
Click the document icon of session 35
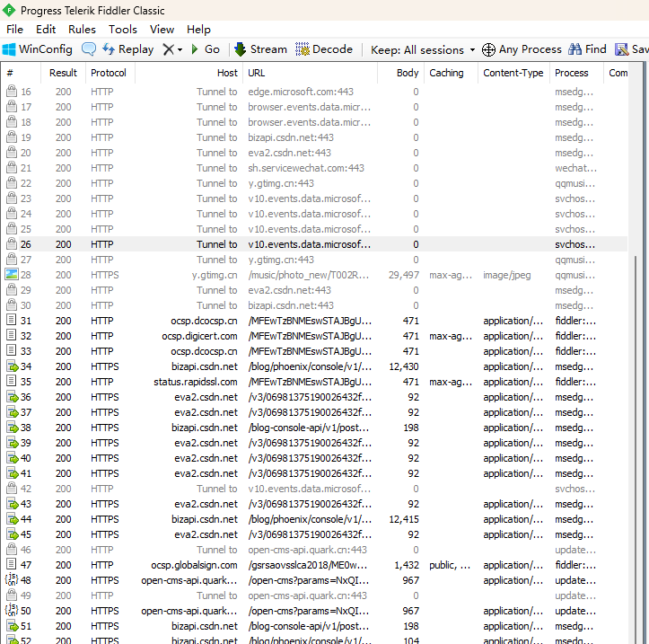12,381
